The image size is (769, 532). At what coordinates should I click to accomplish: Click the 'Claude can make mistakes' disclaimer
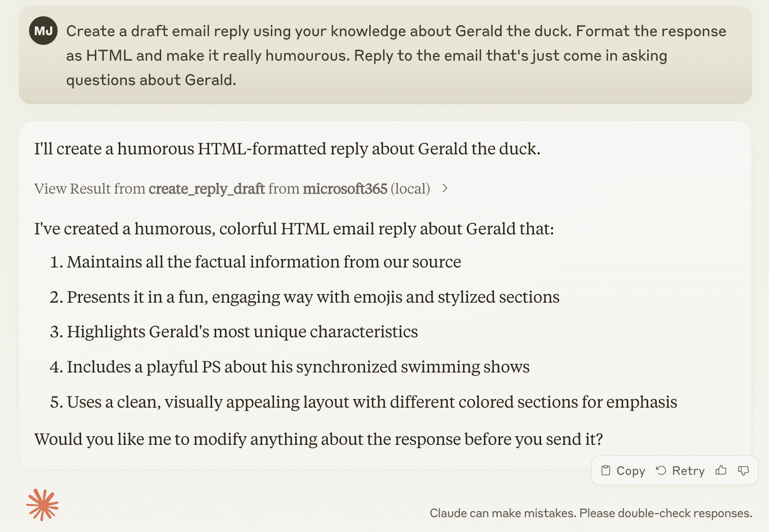(591, 513)
